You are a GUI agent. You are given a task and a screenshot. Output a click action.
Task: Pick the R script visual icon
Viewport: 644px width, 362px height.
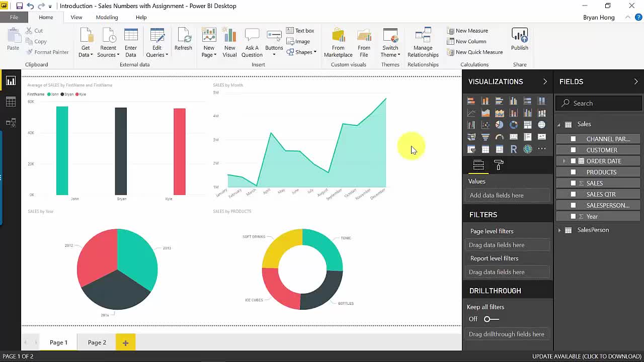point(513,149)
